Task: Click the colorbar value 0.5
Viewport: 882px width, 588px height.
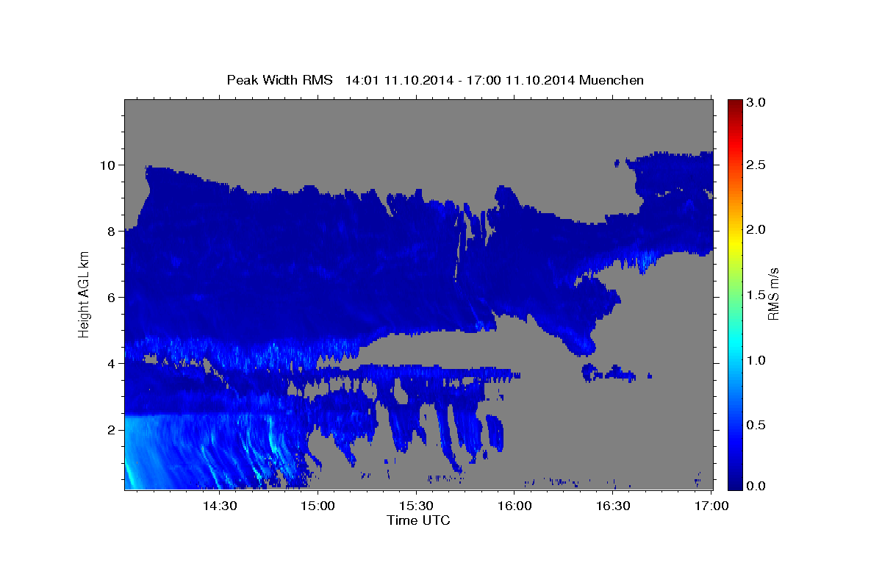Action: pyautogui.click(x=756, y=425)
